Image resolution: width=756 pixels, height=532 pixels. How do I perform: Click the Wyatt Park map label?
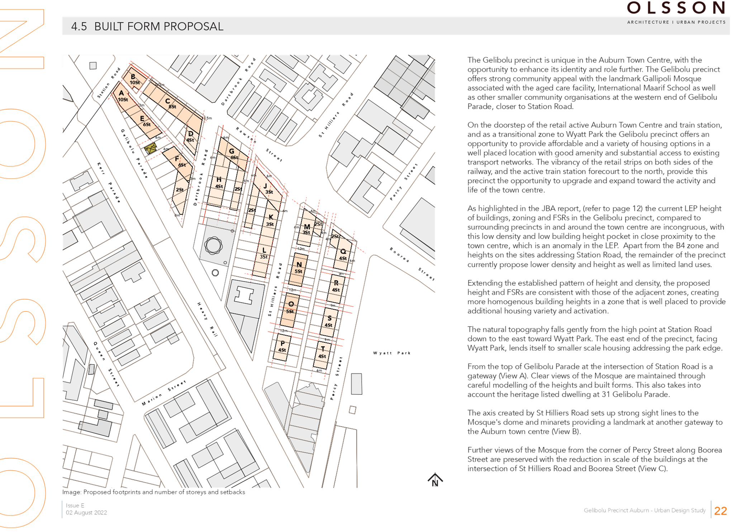coord(392,353)
